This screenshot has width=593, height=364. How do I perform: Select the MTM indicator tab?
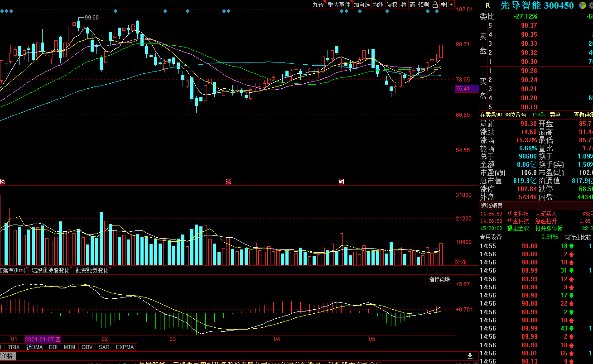(x=69, y=347)
